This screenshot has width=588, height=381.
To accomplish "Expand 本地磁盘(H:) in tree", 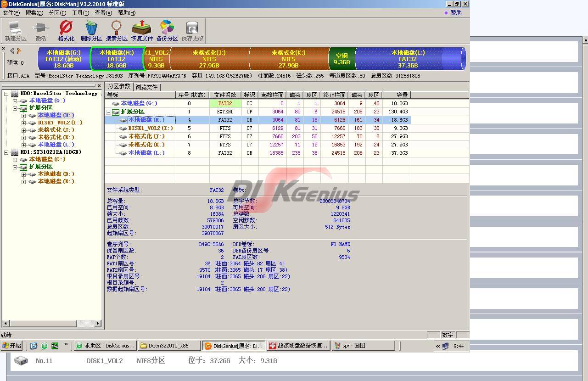I will [x=23, y=116].
